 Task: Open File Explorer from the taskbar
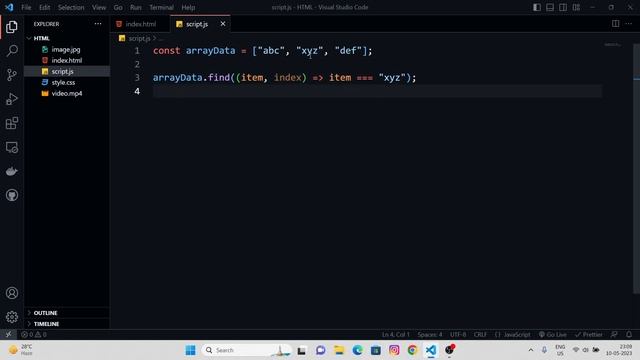click(339, 350)
